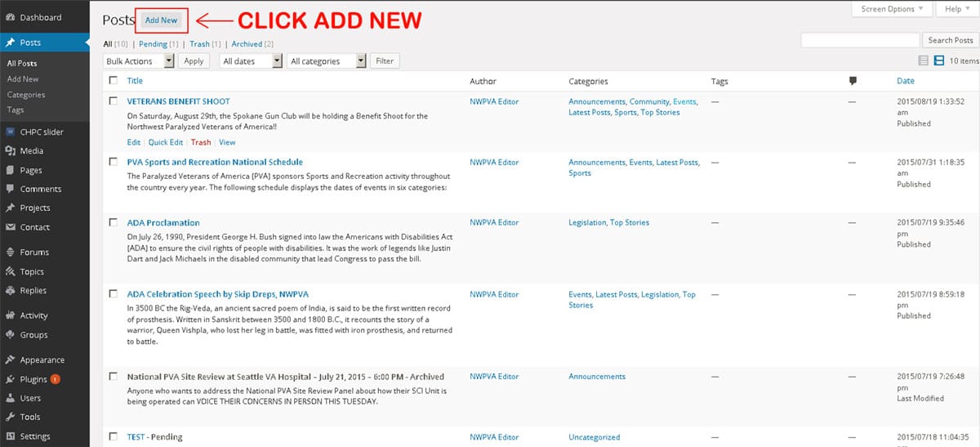Click Legislation category in ADA Proclamation row
The image size is (980, 447).
pyautogui.click(x=587, y=222)
